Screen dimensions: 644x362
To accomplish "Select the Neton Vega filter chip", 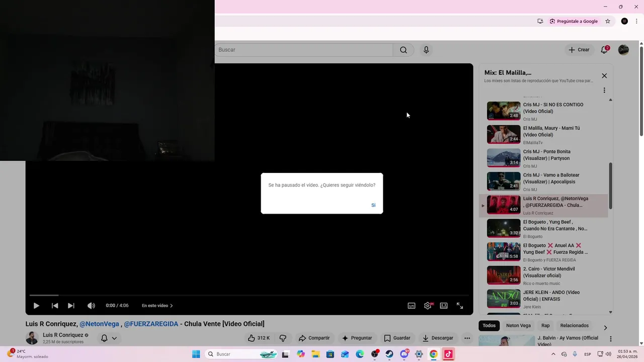I will pos(518,326).
